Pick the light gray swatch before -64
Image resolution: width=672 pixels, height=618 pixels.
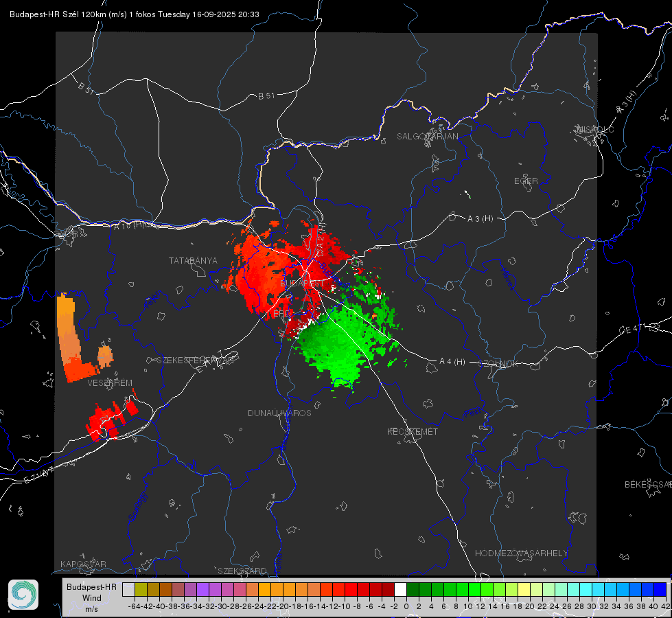[128, 590]
